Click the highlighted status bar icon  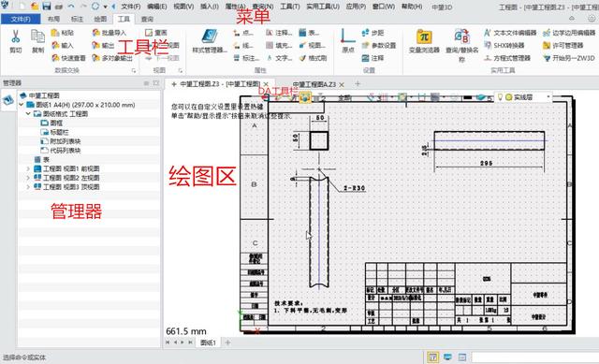pos(432,357)
